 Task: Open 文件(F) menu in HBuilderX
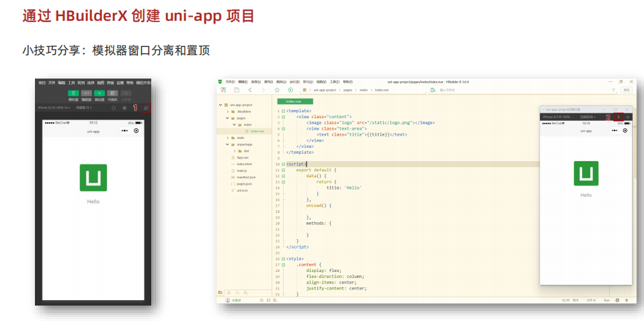pos(230,82)
